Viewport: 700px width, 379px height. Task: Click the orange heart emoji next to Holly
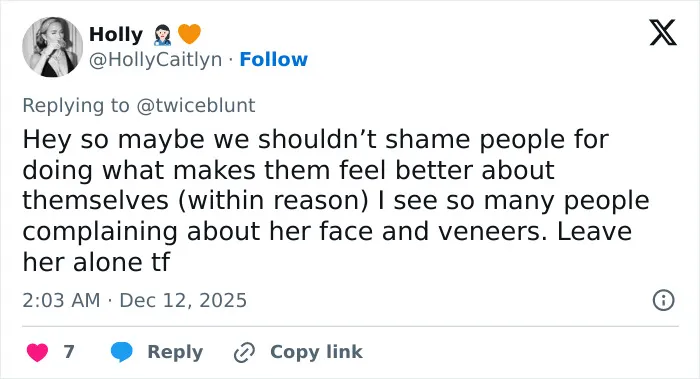189,34
